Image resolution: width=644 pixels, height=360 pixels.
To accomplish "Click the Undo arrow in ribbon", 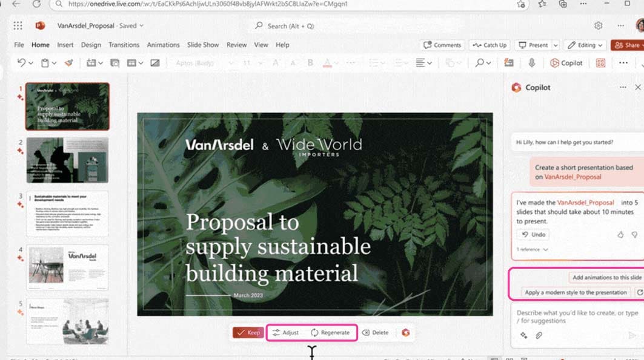I will 21,63.
